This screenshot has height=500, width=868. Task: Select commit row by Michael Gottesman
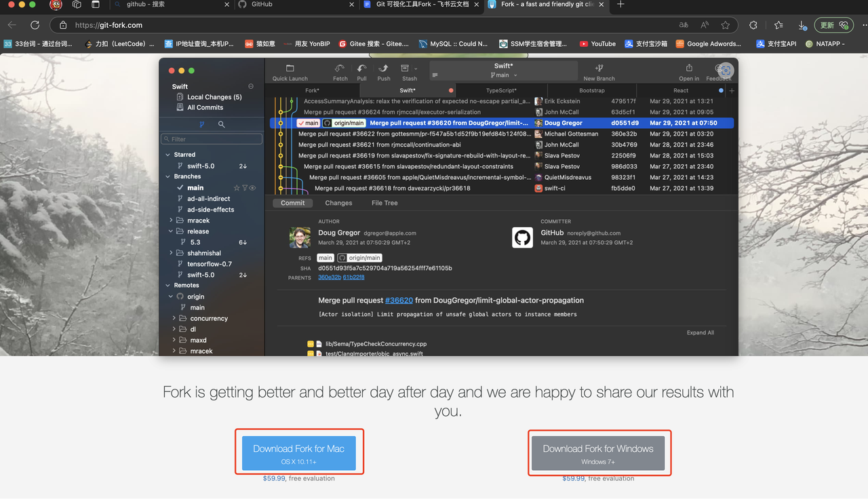click(502, 134)
